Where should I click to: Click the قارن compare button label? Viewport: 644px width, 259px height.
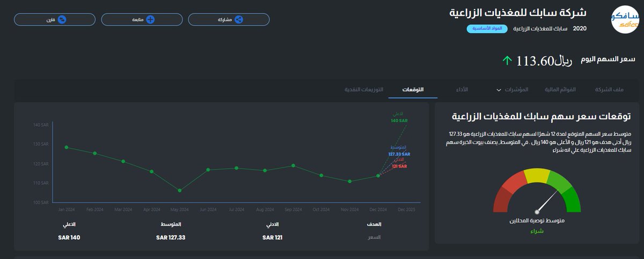(x=52, y=19)
